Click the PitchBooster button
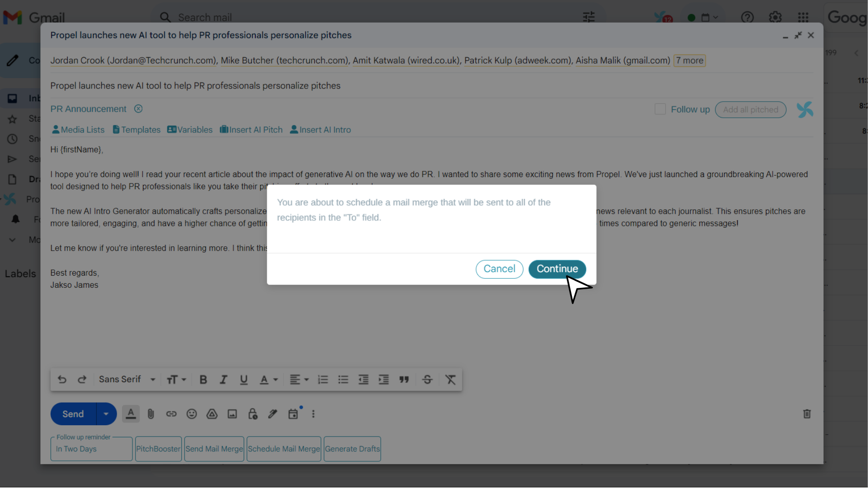Screen dimensions: 868x488 pos(158,449)
